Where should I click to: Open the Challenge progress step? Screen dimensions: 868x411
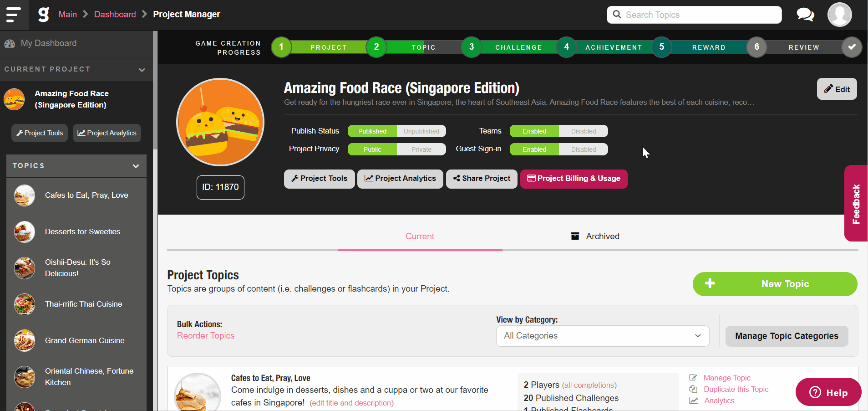[519, 47]
